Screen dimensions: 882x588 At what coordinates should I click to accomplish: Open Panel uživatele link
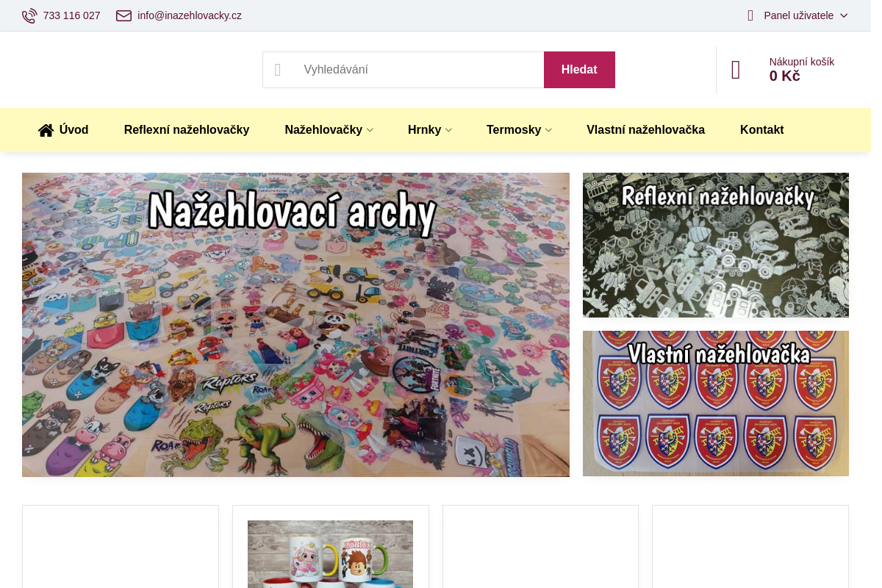798,15
